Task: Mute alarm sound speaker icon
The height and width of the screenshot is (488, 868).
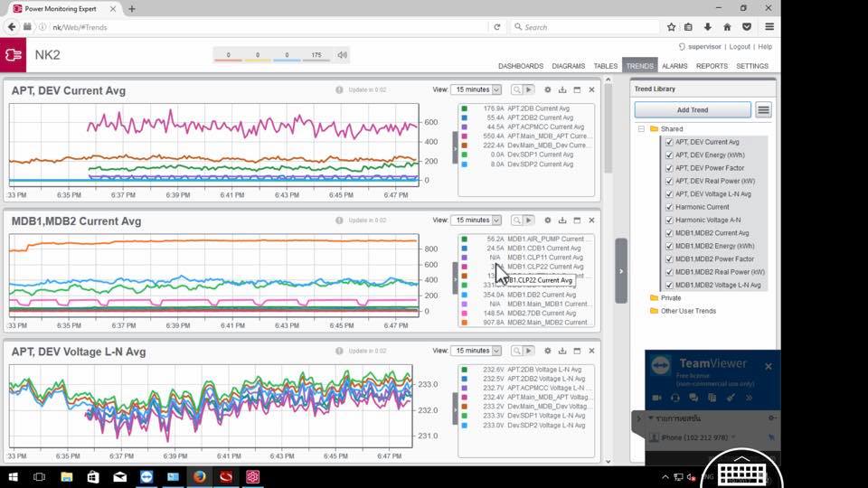Action: [x=343, y=55]
